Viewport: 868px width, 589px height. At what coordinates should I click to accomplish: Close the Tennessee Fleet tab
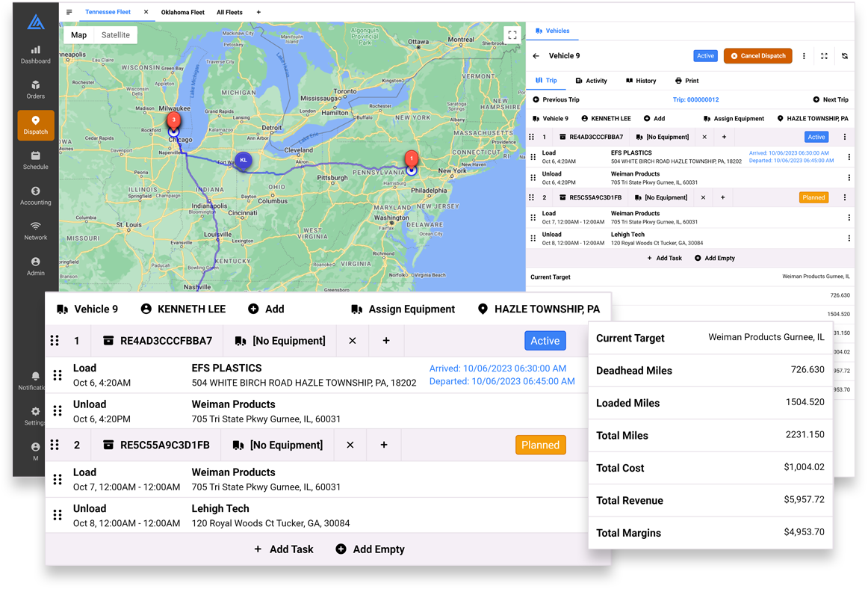click(x=146, y=12)
